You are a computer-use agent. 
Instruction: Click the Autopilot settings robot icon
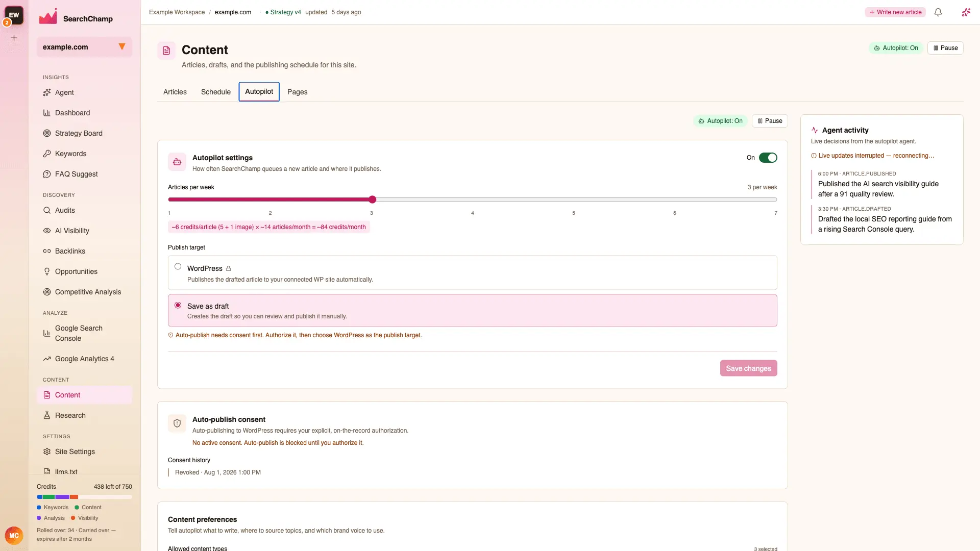point(177,162)
